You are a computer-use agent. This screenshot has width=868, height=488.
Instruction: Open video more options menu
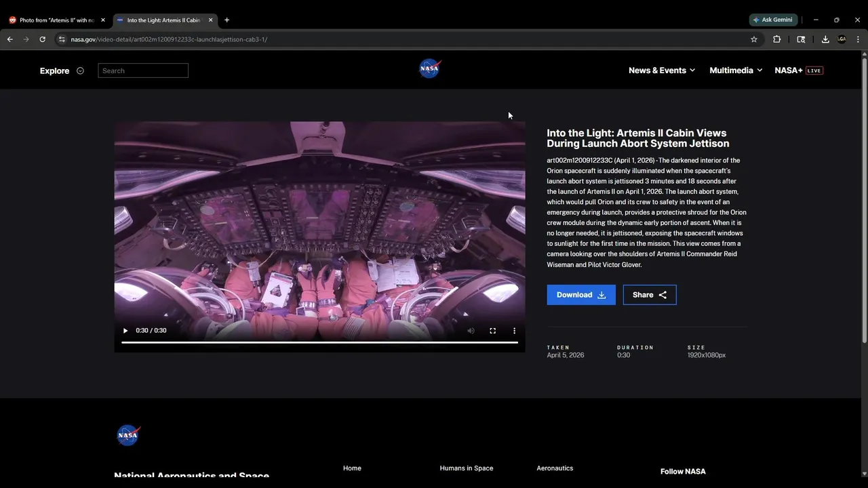click(x=514, y=331)
